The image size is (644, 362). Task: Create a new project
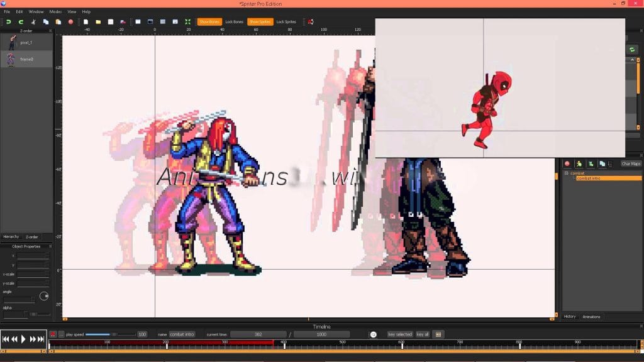coord(84,21)
